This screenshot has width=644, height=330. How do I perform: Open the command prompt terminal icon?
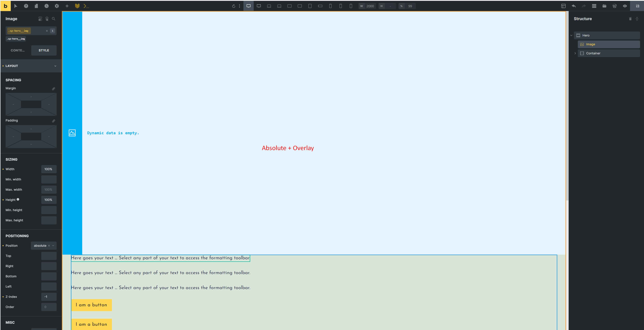tap(86, 6)
